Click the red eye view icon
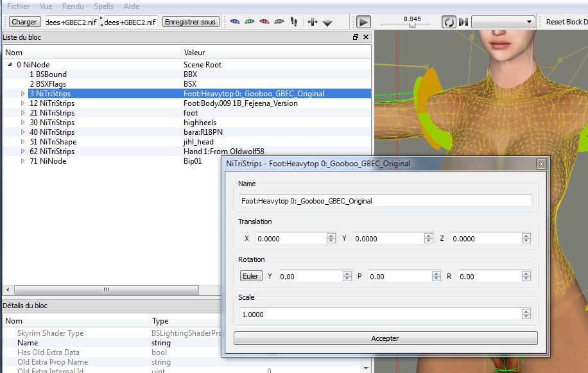The image size is (588, 373). pos(264,22)
